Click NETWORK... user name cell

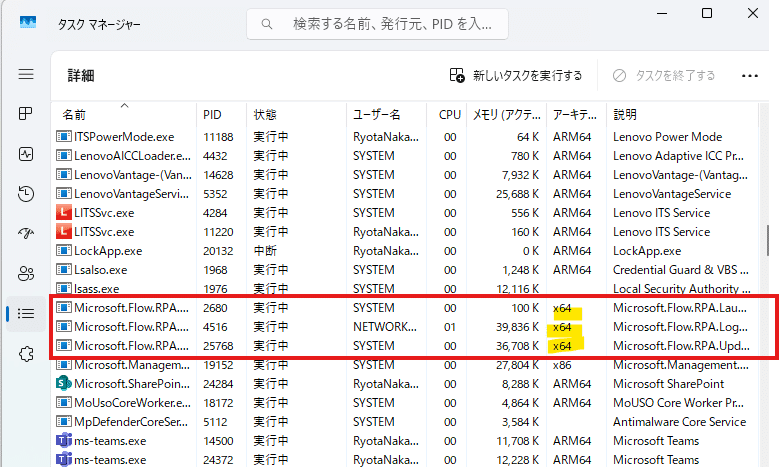coord(385,327)
